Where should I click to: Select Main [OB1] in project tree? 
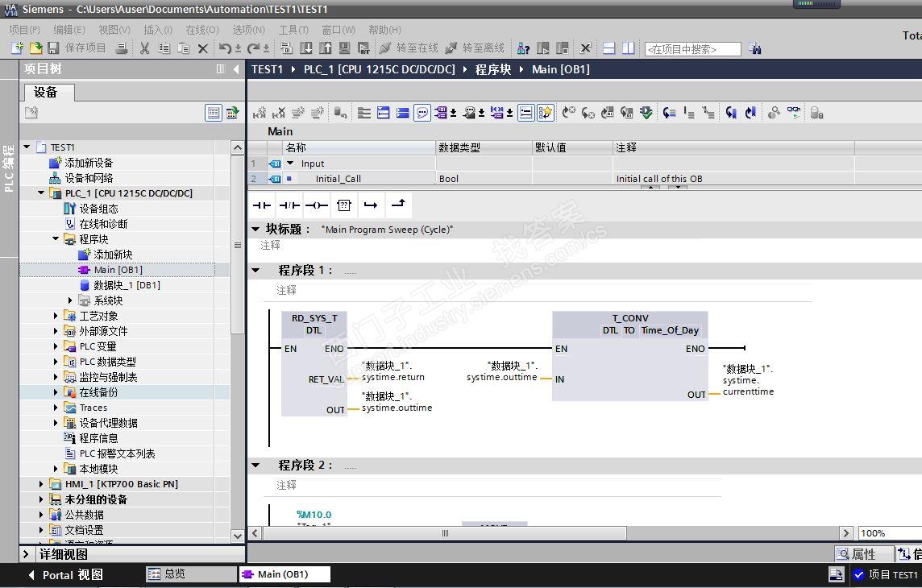(x=118, y=270)
